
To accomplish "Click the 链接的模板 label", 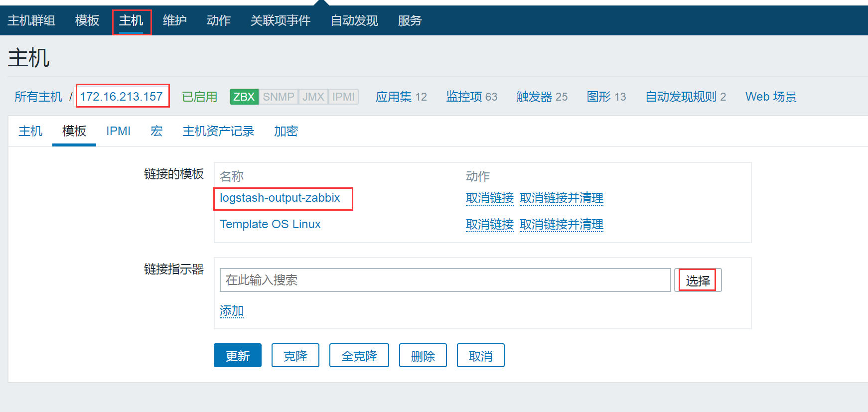I will point(174,174).
